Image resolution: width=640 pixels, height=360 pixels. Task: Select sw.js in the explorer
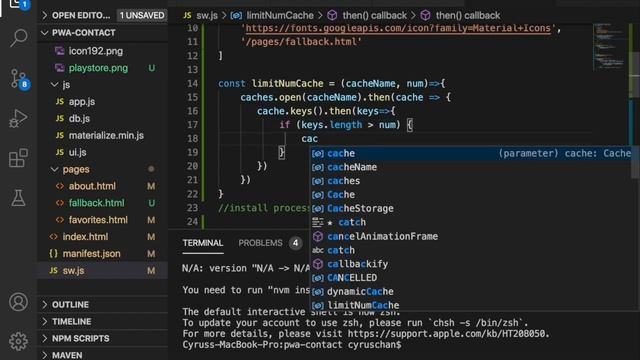102,271
